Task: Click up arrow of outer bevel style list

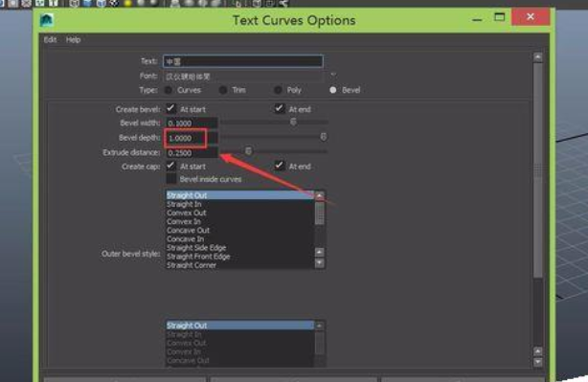Action: pyautogui.click(x=320, y=196)
